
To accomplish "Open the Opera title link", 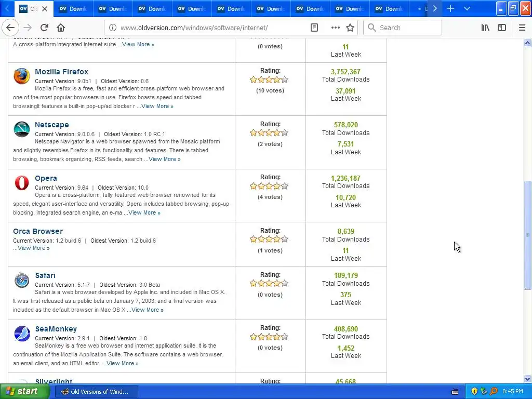I will (x=46, y=178).
